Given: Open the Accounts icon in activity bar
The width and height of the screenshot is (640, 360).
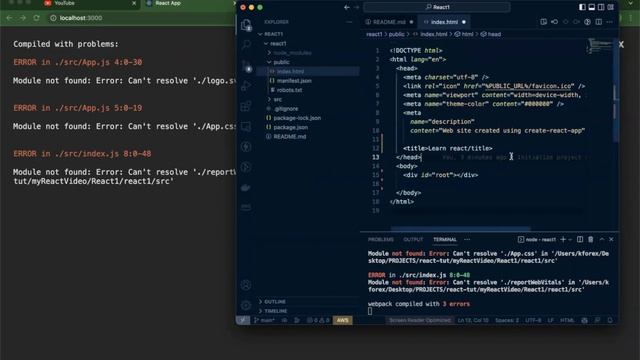Looking at the screenshot, I should 246,285.
